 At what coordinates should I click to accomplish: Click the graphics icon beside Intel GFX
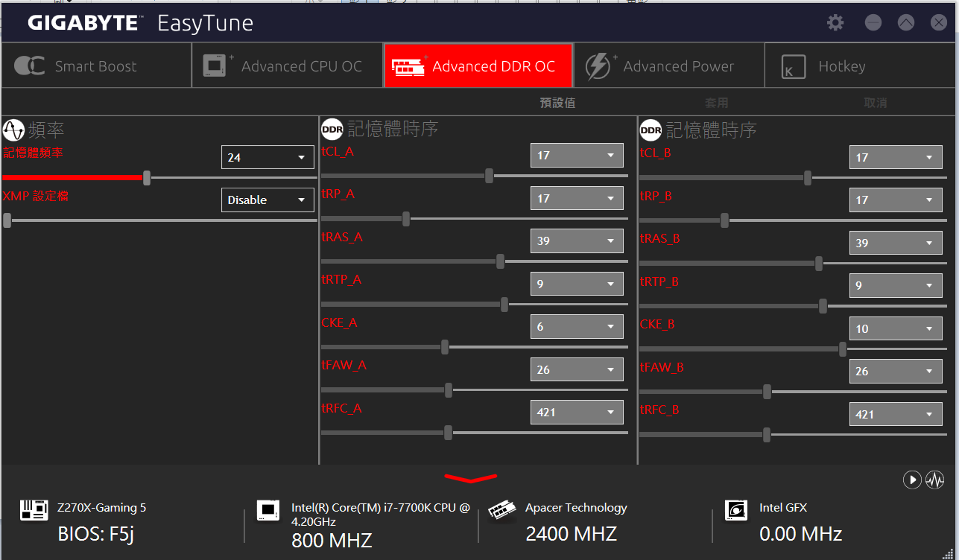[x=736, y=510]
